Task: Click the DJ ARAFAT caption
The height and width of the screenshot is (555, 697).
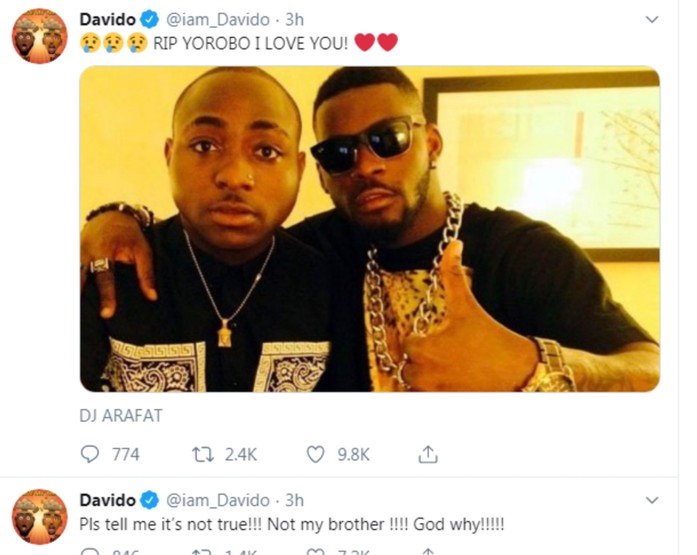Action: click(x=120, y=416)
